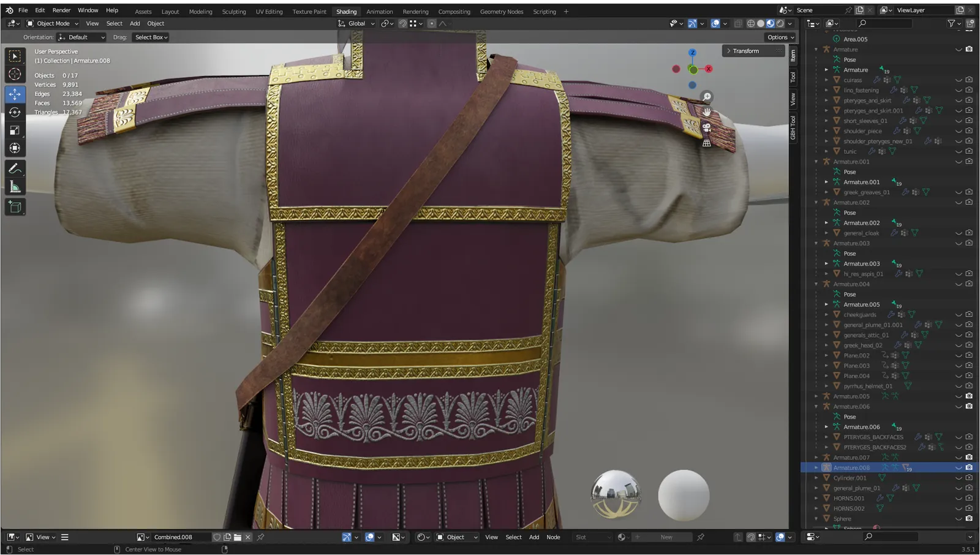This screenshot has width=980, height=555.
Task: Switch to the Sculpting workspace tab
Action: point(234,12)
